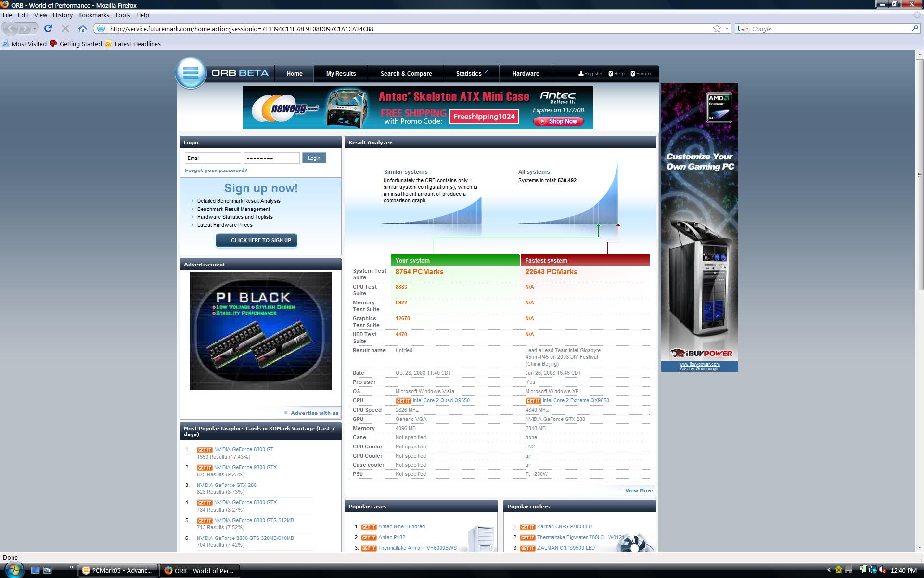The image size is (924, 578).
Task: Open the URL history dropdown arrow
Action: 727,29
